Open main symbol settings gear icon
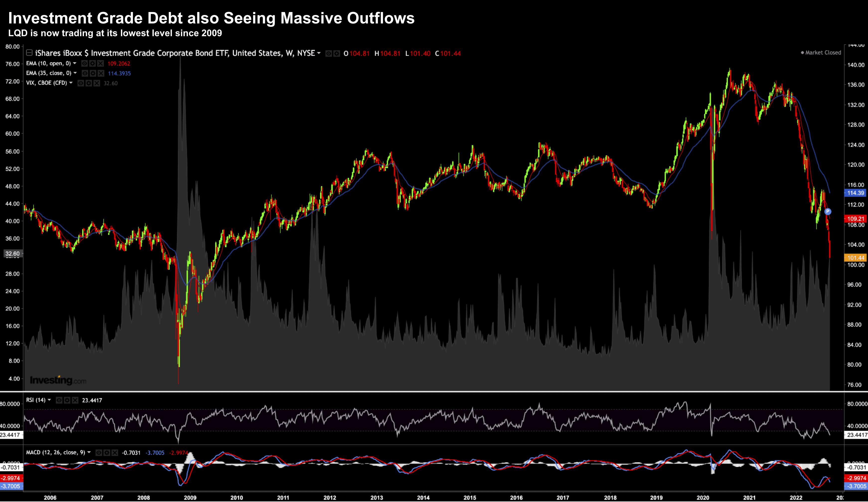The height and width of the screenshot is (502, 868). (337, 53)
